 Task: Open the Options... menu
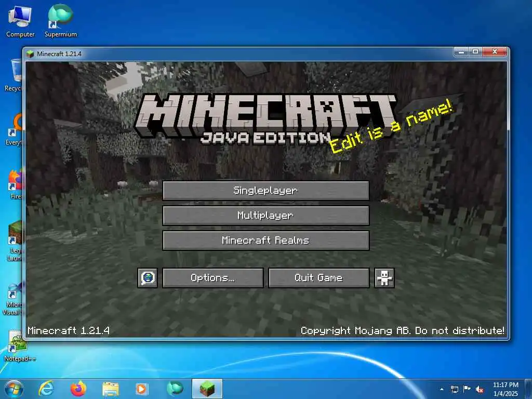pos(212,278)
